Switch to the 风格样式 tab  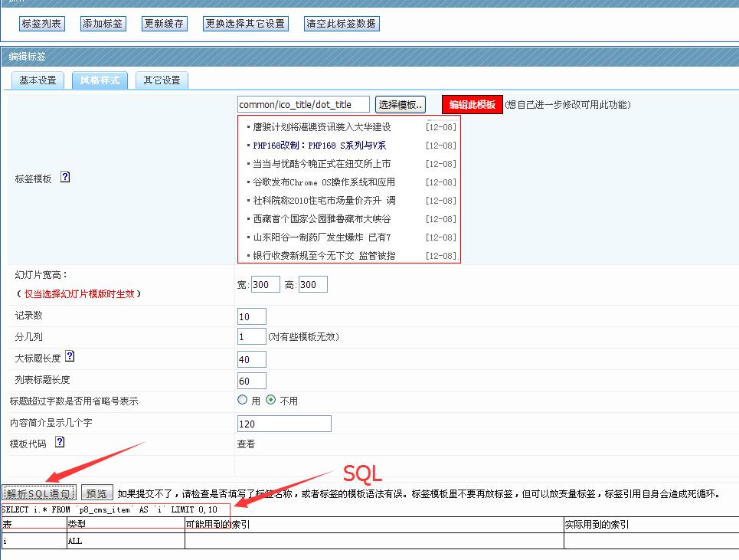click(100, 80)
